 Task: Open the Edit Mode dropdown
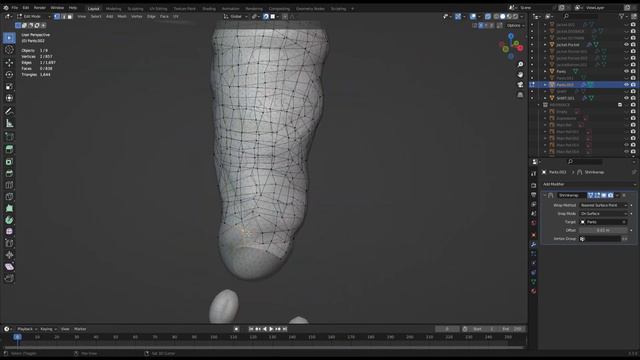click(33, 16)
